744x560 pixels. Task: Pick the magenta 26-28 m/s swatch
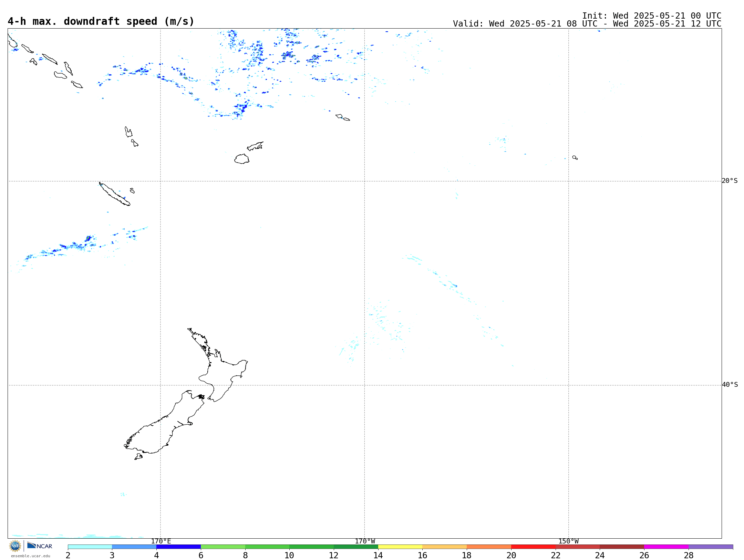666,547
